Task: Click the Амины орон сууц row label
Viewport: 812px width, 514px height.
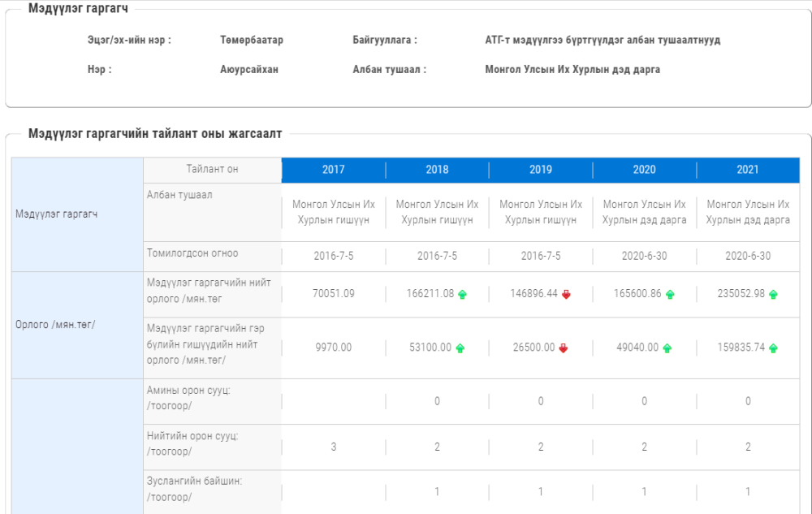Action: (188, 398)
